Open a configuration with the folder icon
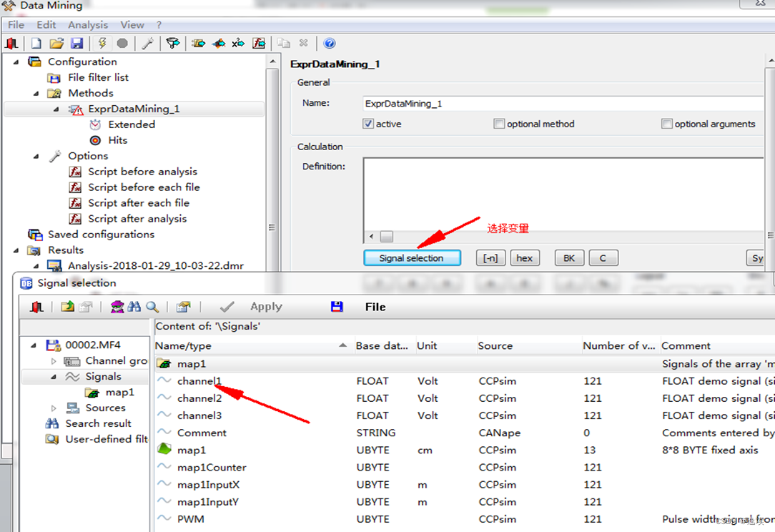Image resolution: width=775 pixels, height=532 pixels. click(x=56, y=44)
